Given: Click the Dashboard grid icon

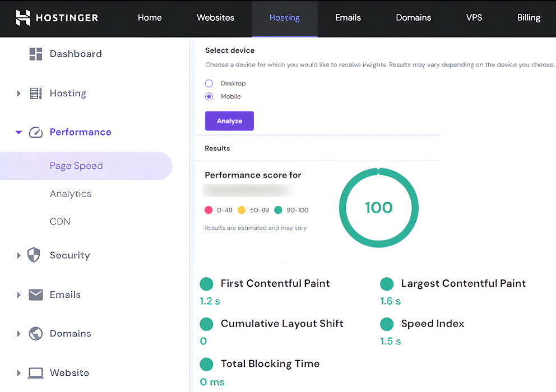Looking at the screenshot, I should pos(36,54).
